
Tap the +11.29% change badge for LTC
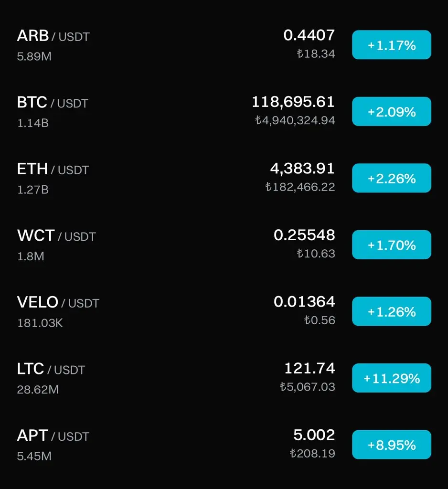(392, 378)
